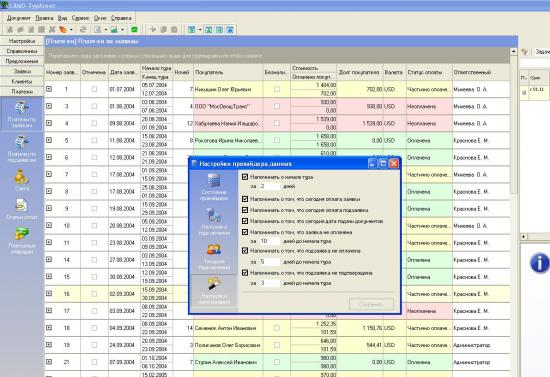Open the Предложения navigation section
Viewport: 550px width, 377px height.
coord(22,61)
